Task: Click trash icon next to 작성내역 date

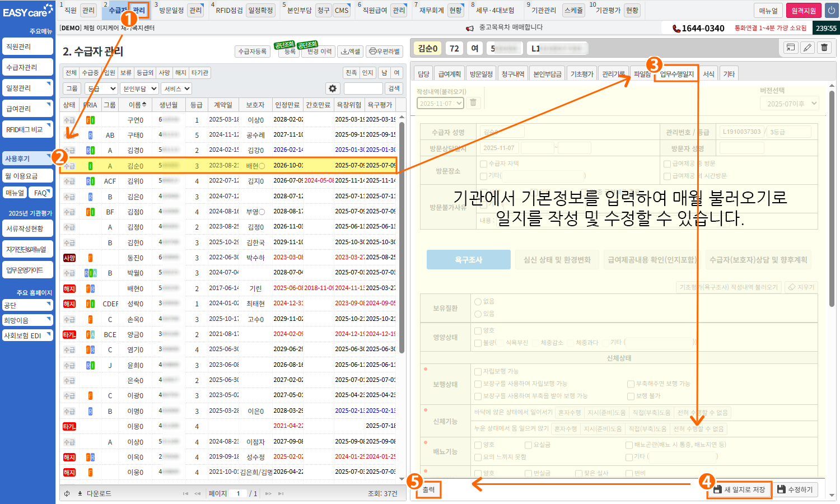Action: 473,103
